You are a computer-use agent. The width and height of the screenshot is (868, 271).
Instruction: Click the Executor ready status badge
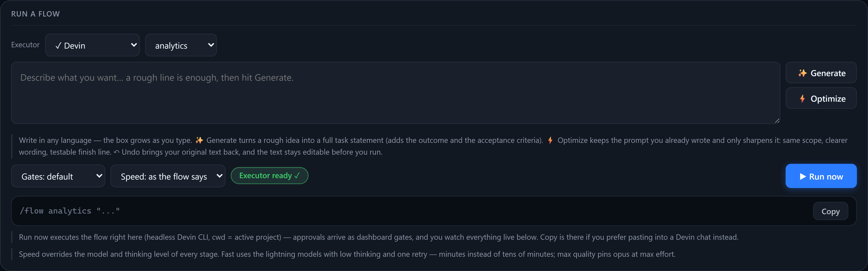[270, 175]
